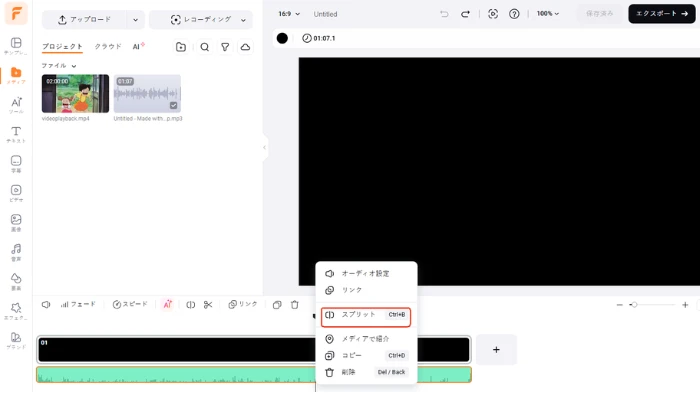Open the Text (テキスト) panel in the sidebar
Screen dimensions: 700x400
coord(16,134)
